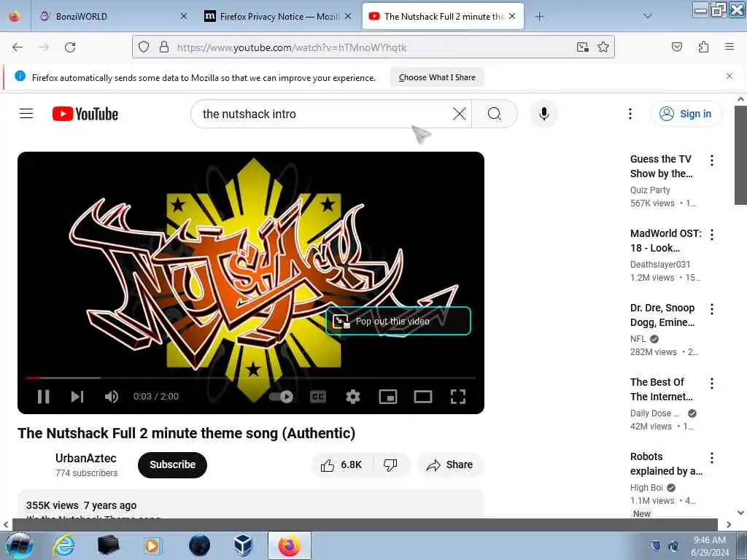This screenshot has height=560, width=747.
Task: Go to YouTube home via logo
Action: click(x=85, y=114)
